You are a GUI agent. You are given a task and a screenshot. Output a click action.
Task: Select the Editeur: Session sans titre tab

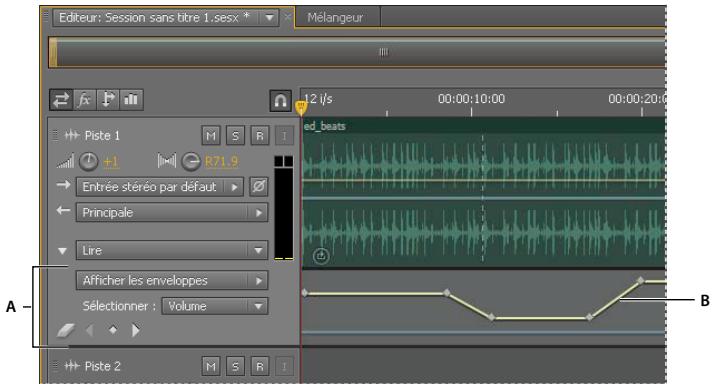pyautogui.click(x=154, y=18)
